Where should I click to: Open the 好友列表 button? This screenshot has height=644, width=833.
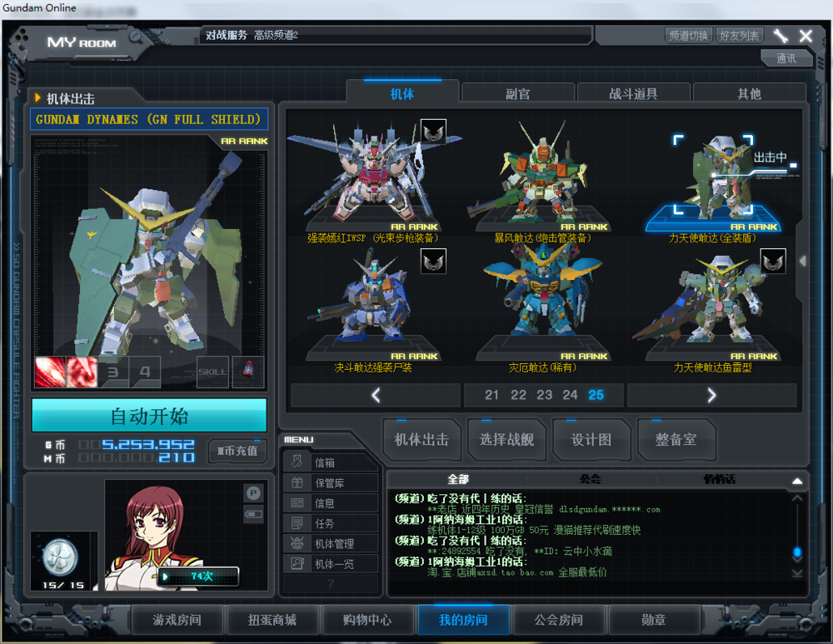point(740,36)
